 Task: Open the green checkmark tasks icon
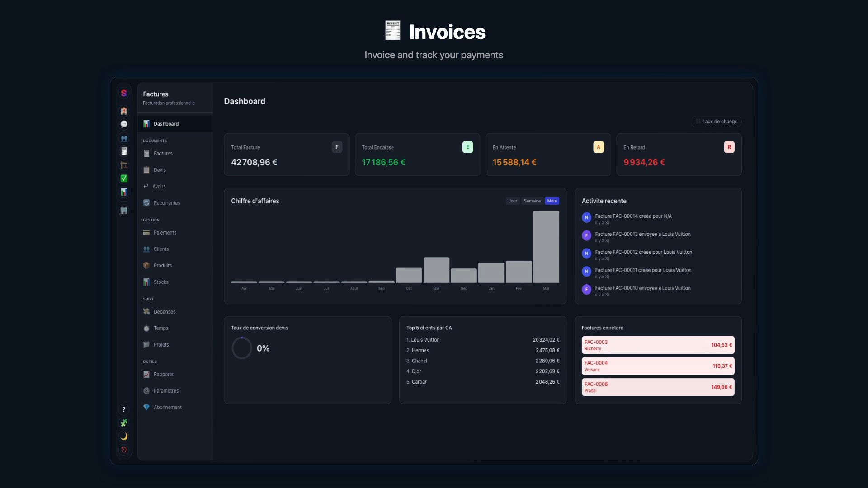click(124, 178)
